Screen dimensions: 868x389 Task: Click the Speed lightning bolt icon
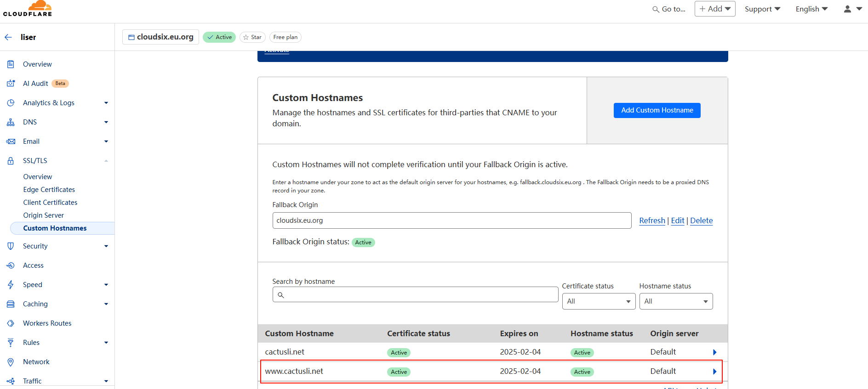(x=11, y=285)
